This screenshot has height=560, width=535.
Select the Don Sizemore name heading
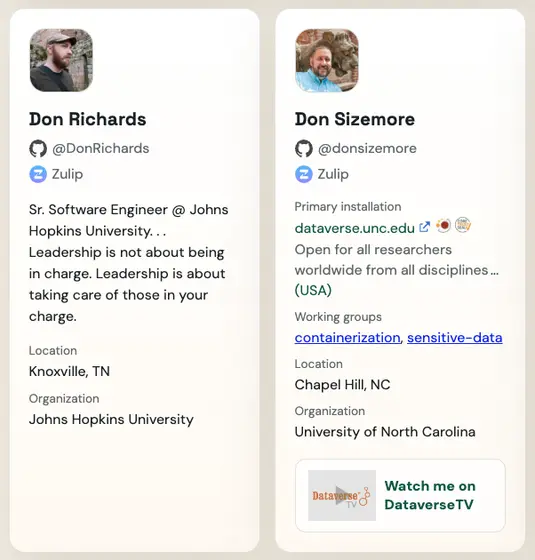[355, 119]
